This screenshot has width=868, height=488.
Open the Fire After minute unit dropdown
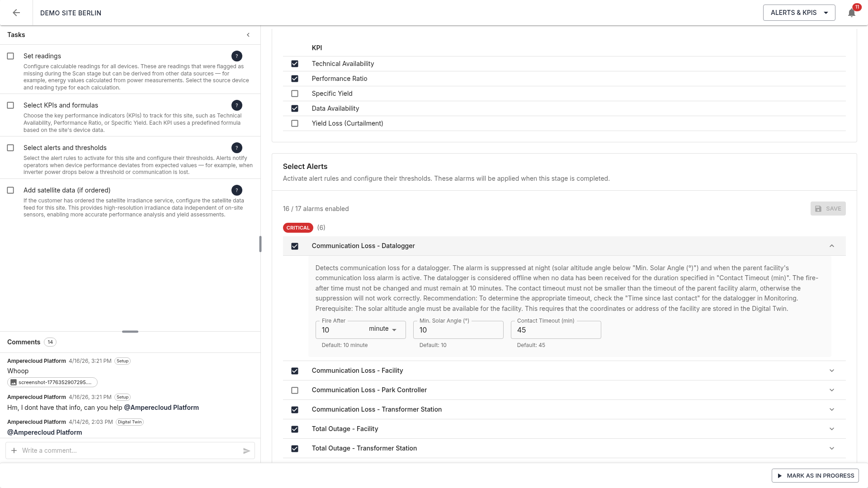pyautogui.click(x=383, y=329)
